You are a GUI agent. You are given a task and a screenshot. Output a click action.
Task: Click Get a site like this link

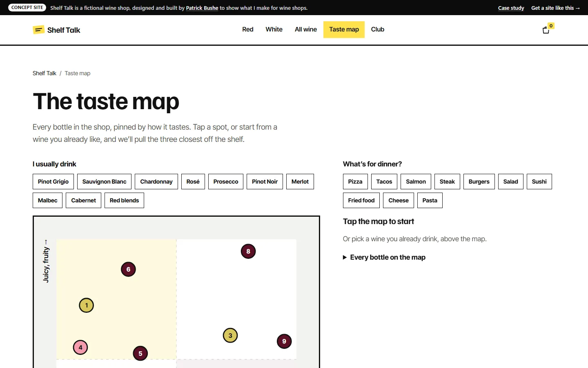point(555,8)
